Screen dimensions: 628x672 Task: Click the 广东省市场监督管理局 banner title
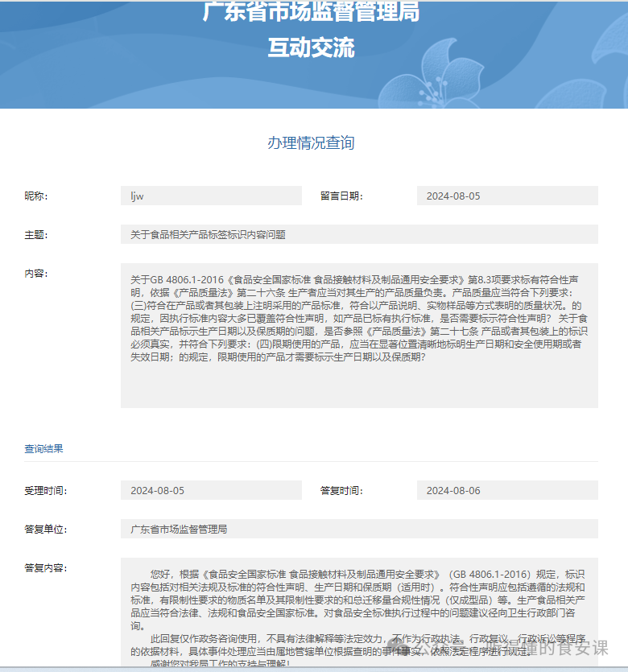click(x=312, y=10)
